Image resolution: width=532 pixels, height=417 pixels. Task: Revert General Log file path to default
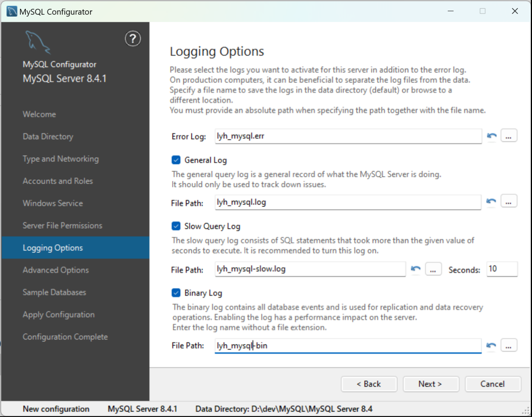coord(491,202)
